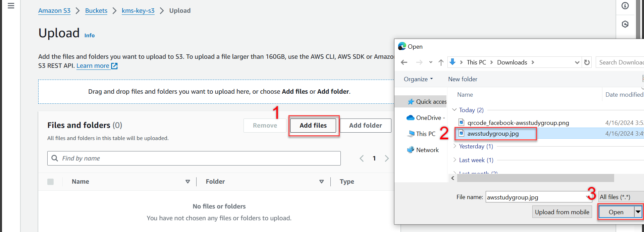The image size is (644, 232).
Task: Click the Add files button
Action: pos(313,126)
